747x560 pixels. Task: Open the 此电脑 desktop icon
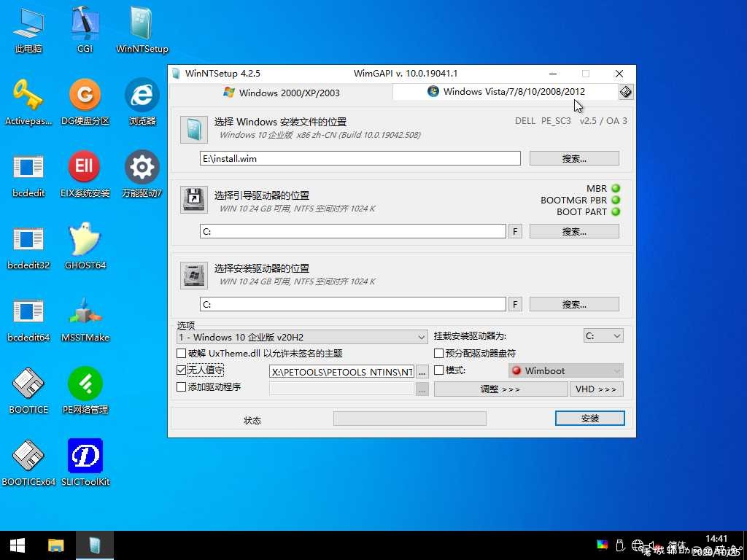28,29
